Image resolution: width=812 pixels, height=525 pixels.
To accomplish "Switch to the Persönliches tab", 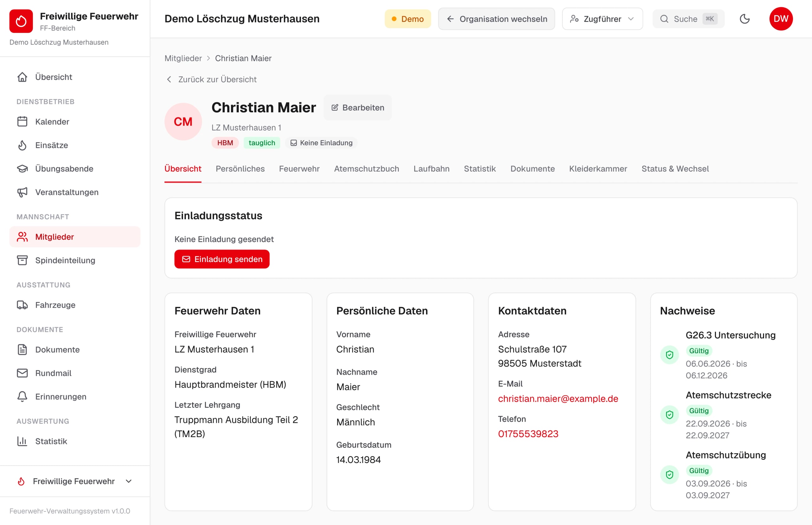I will coord(240,169).
